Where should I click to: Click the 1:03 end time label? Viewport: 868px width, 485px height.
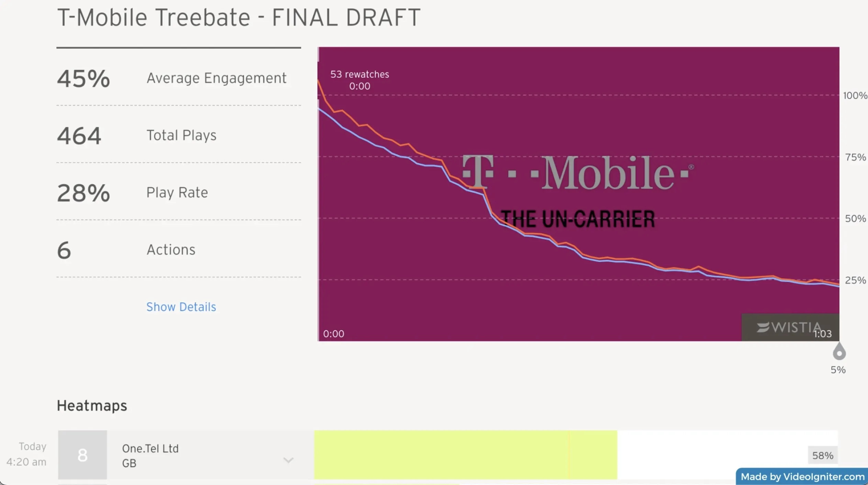(x=822, y=334)
